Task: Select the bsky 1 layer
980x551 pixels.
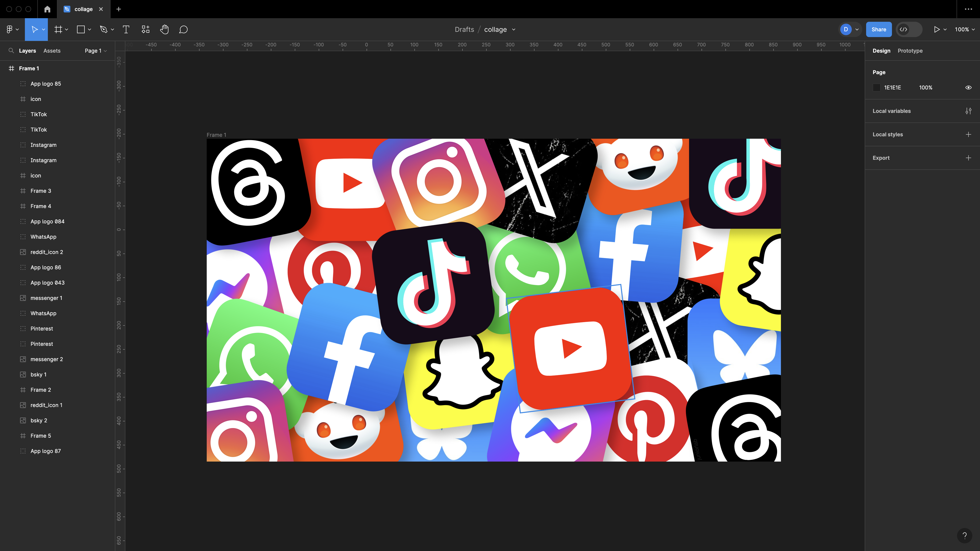Action: (57, 375)
